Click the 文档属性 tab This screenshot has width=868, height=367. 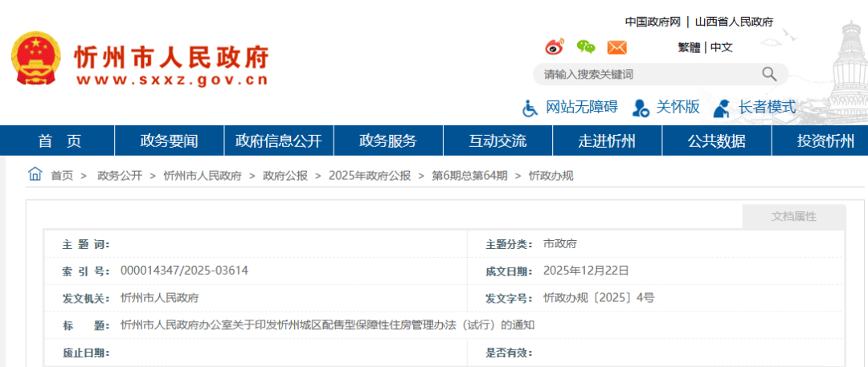[793, 217]
